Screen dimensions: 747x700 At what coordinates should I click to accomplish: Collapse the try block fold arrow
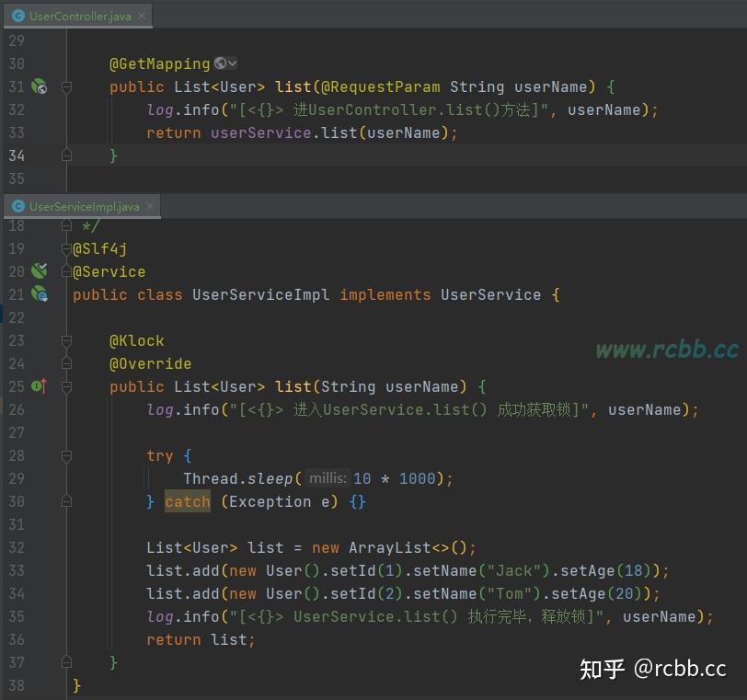coord(65,455)
